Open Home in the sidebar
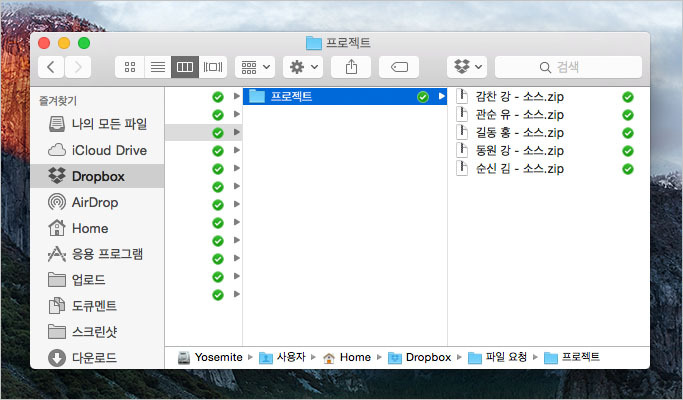 (x=97, y=228)
